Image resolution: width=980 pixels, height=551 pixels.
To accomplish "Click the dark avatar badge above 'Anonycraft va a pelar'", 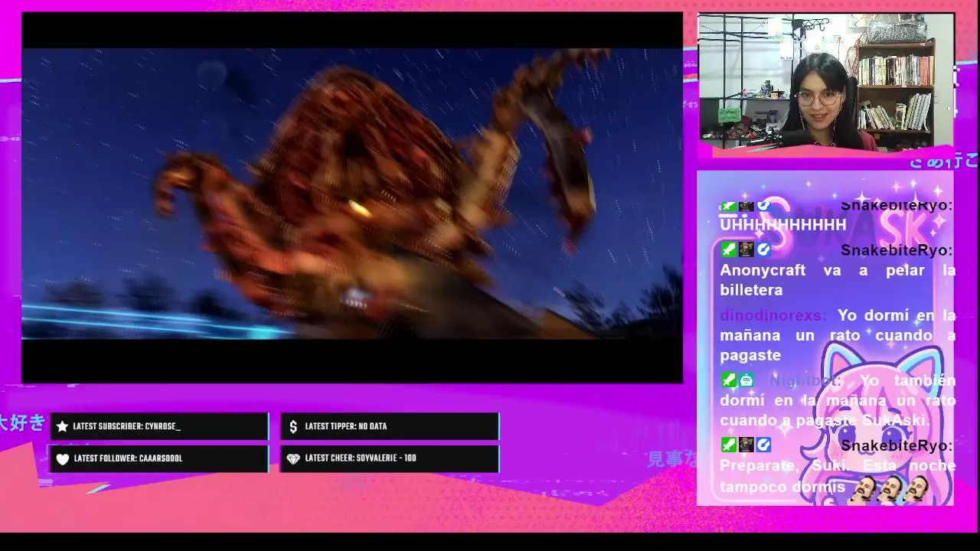I will click(746, 249).
